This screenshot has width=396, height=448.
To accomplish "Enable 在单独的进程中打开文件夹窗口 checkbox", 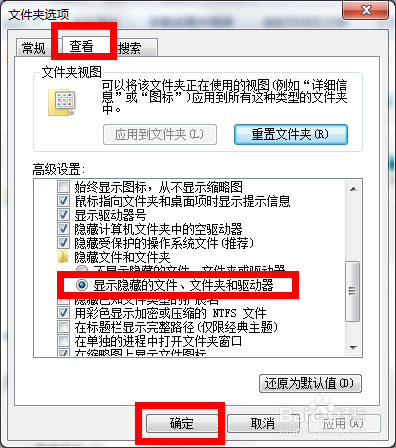I will 63,341.
